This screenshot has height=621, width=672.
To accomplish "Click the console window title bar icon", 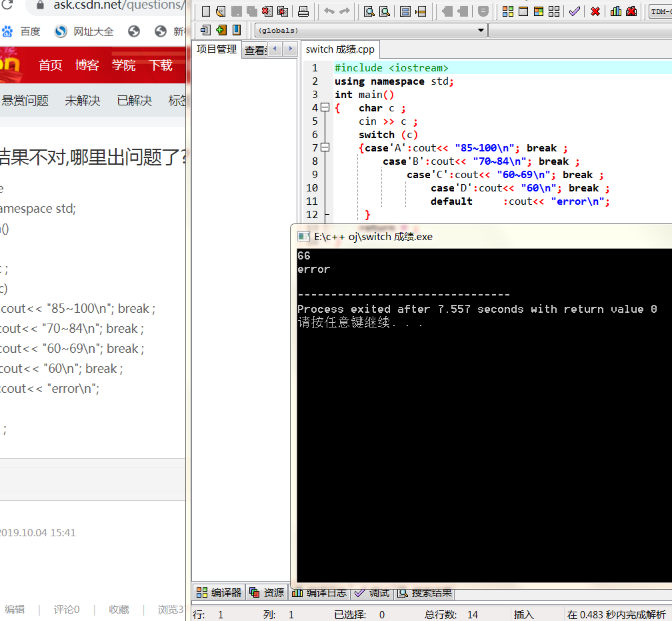I will [303, 236].
